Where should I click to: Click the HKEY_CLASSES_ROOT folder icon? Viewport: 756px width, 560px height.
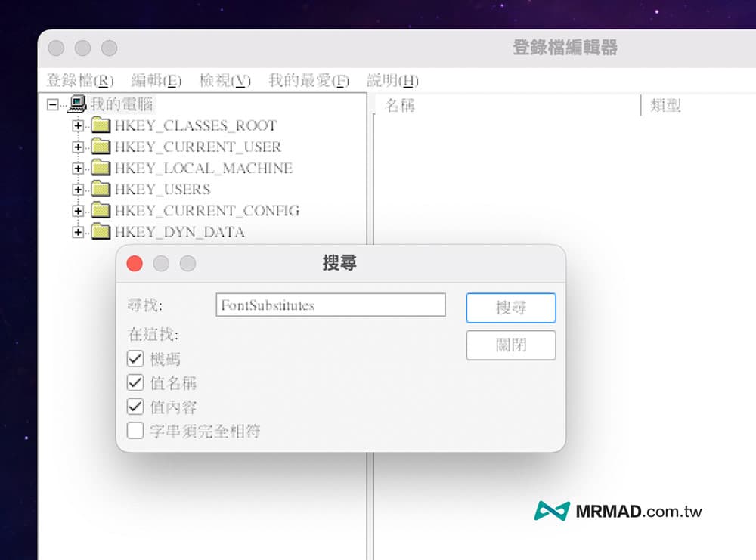101,125
